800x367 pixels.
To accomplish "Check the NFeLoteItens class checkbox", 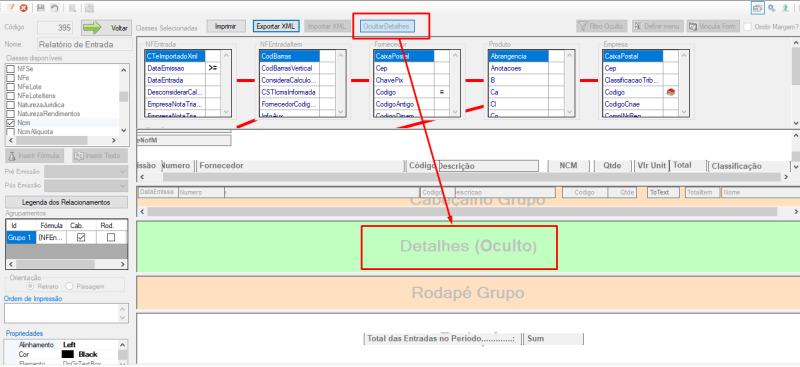I will coord(10,95).
